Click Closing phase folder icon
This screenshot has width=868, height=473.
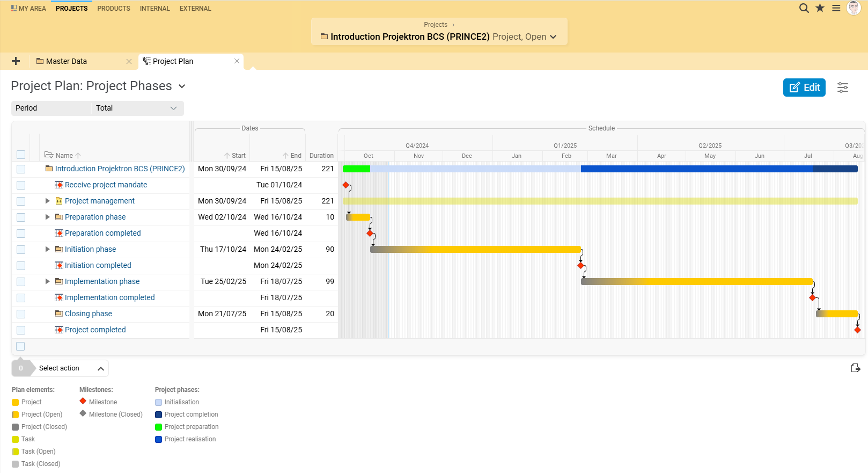pyautogui.click(x=59, y=314)
